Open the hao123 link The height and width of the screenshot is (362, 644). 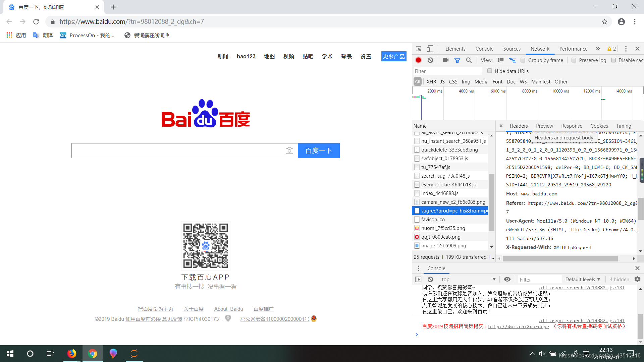tap(246, 56)
